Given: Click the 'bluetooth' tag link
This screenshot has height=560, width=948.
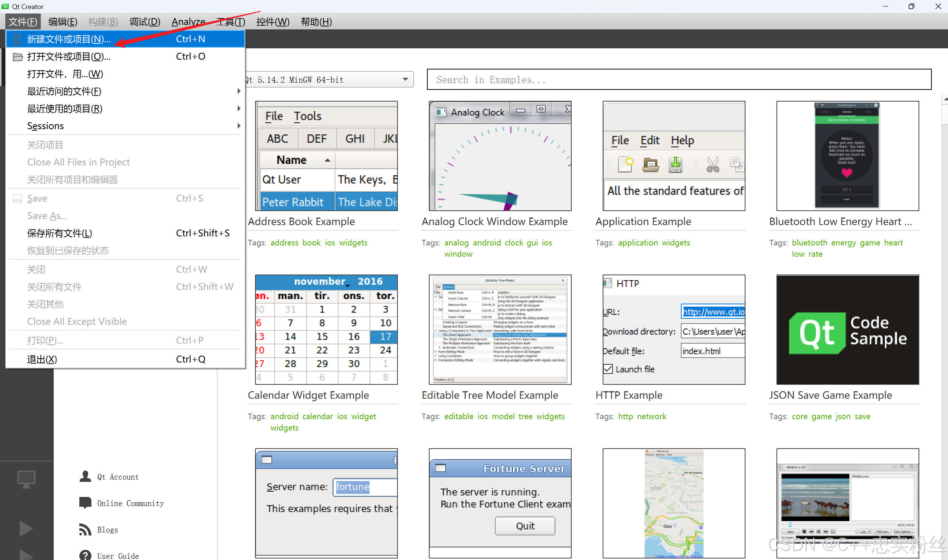Looking at the screenshot, I should coord(810,243).
